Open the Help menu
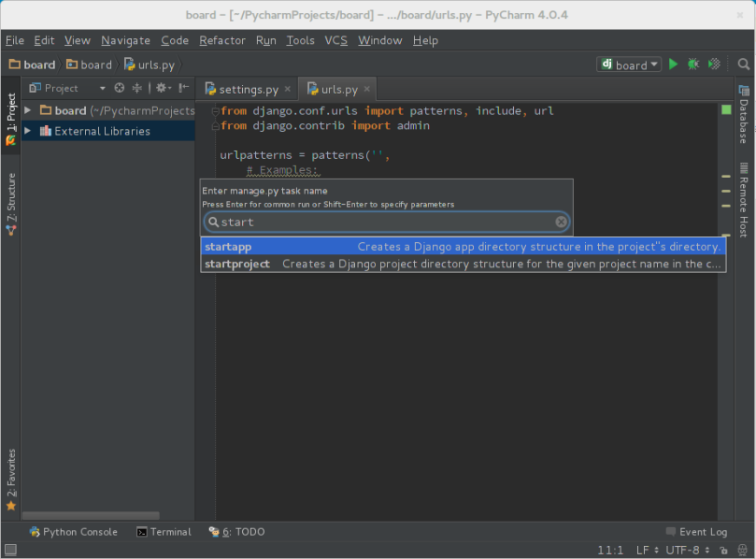This screenshot has width=756, height=559. 425,40
